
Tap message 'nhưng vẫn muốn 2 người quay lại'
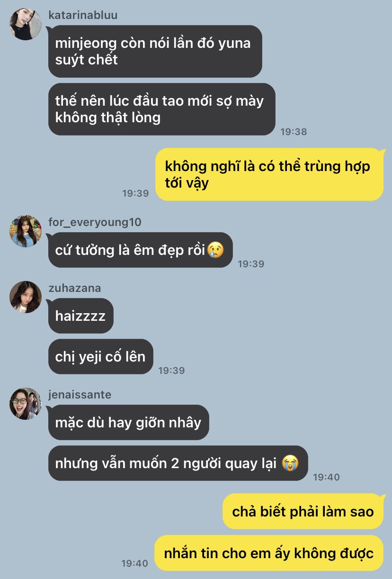(x=178, y=463)
